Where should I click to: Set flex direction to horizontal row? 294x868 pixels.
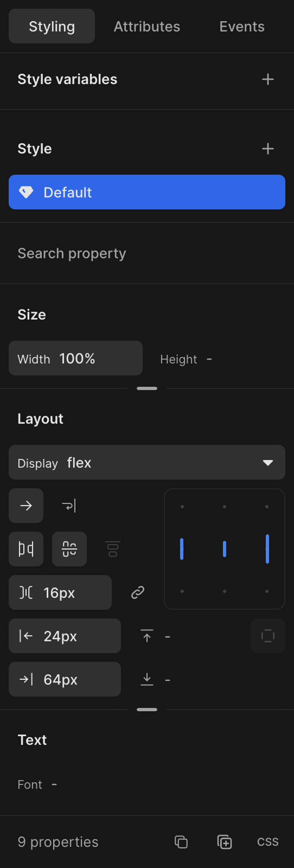(26, 505)
